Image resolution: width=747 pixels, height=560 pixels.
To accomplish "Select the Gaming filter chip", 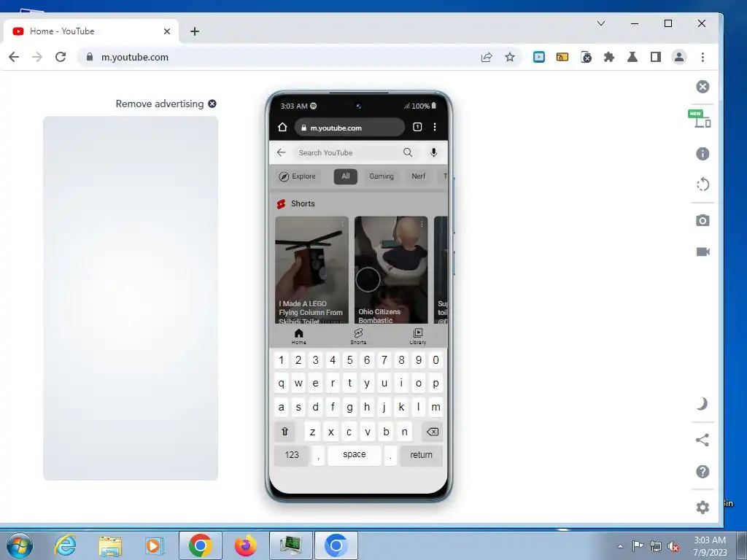I will pos(382,176).
